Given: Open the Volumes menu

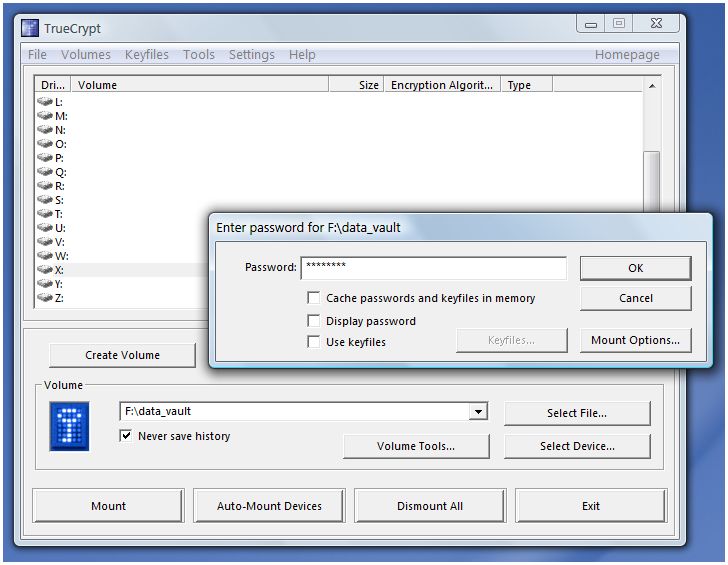Looking at the screenshot, I should tap(85, 55).
